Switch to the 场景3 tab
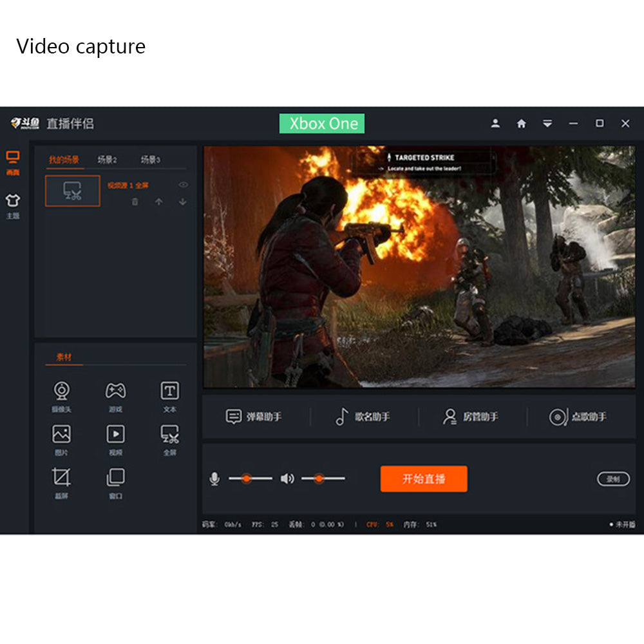Image resolution: width=644 pixels, height=644 pixels. [151, 160]
